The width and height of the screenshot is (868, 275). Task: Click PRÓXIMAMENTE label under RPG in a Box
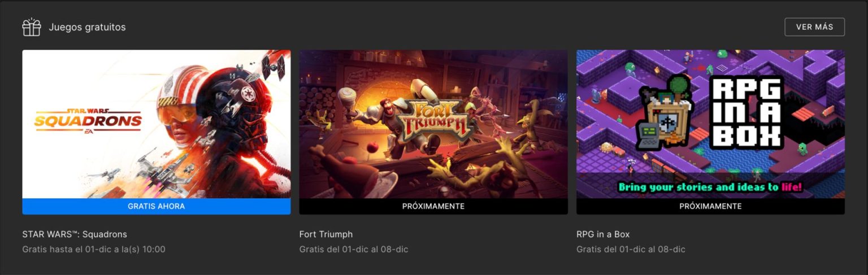point(710,207)
